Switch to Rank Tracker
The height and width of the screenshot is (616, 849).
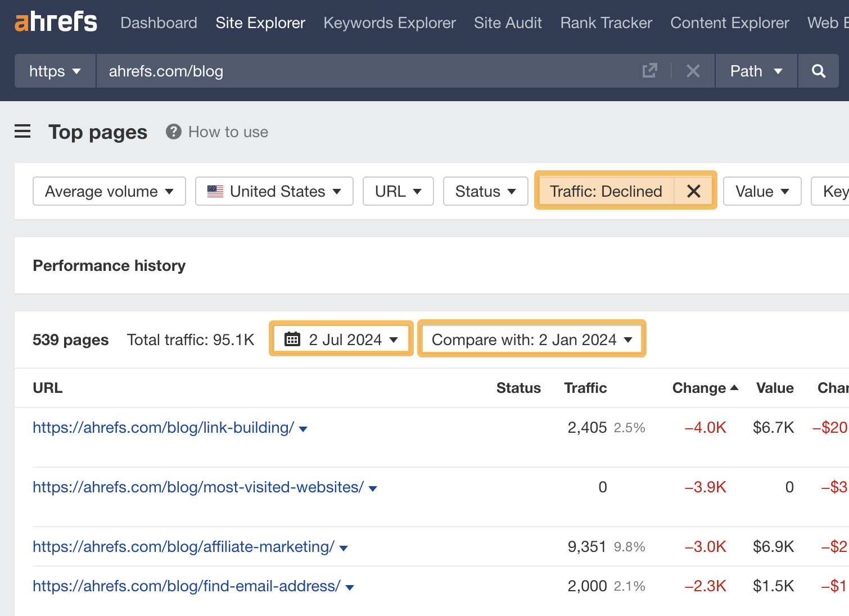coord(606,22)
